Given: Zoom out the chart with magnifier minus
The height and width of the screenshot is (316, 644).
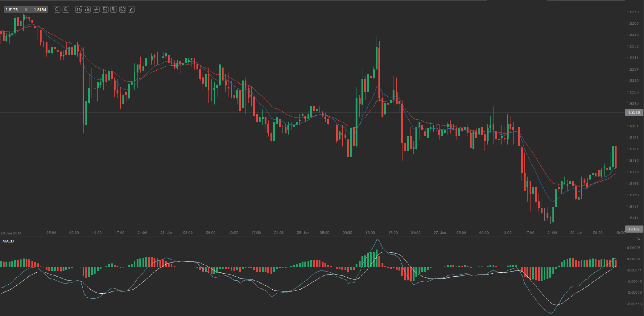Looking at the screenshot, I should tap(57, 9).
